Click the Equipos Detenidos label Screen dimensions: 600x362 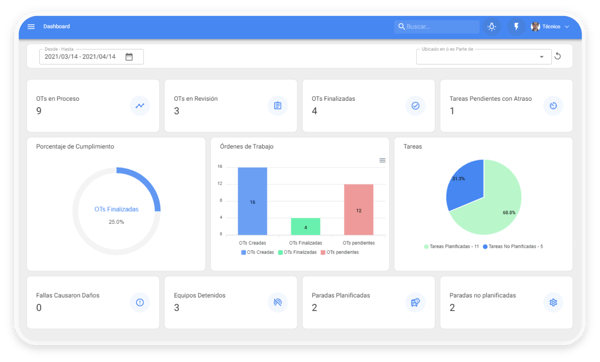(x=200, y=295)
